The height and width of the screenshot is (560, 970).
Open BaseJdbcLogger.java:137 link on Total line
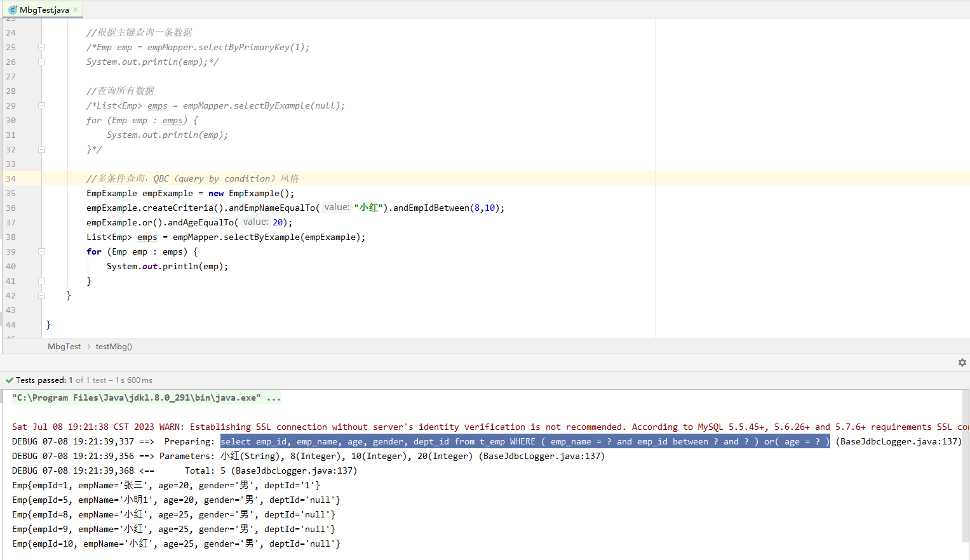pyautogui.click(x=294, y=470)
